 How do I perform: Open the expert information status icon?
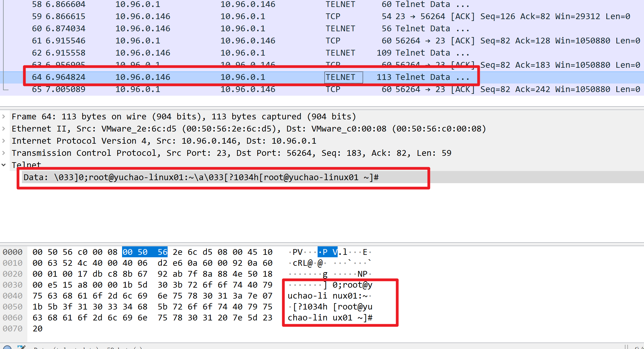[7, 347]
